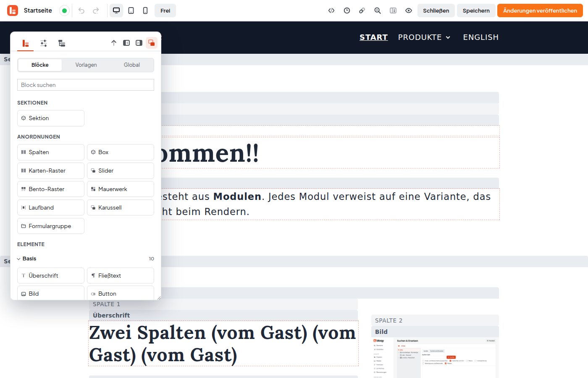Toggle the floating panel mode icon
The height and width of the screenshot is (378, 588).
point(152,43)
